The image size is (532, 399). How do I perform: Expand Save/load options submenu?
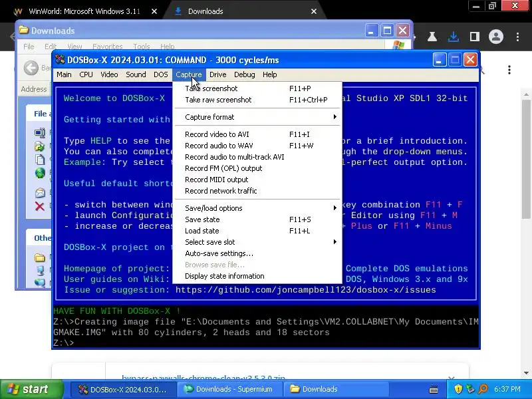point(257,208)
